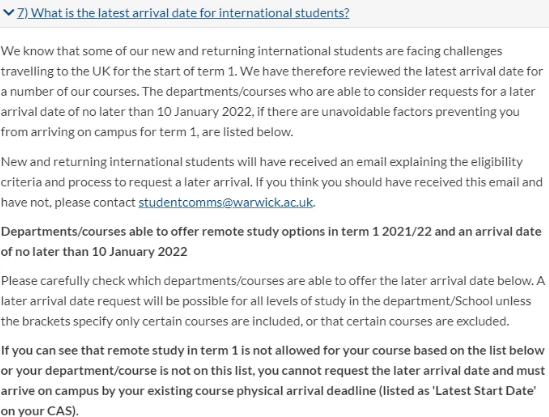Open the studentcomms@warwick.ac.uk email link
The image size is (549, 417).
(x=225, y=202)
